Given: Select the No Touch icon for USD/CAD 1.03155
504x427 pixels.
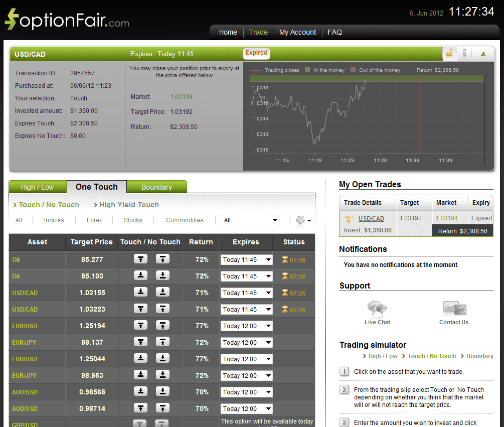Looking at the screenshot, I should pyautogui.click(x=162, y=293).
